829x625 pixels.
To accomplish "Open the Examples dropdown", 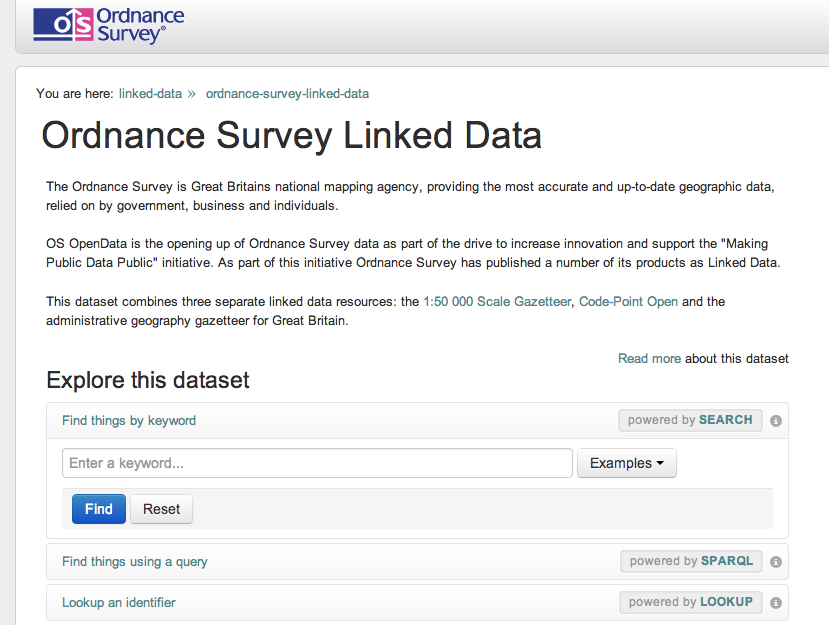I will coord(627,463).
